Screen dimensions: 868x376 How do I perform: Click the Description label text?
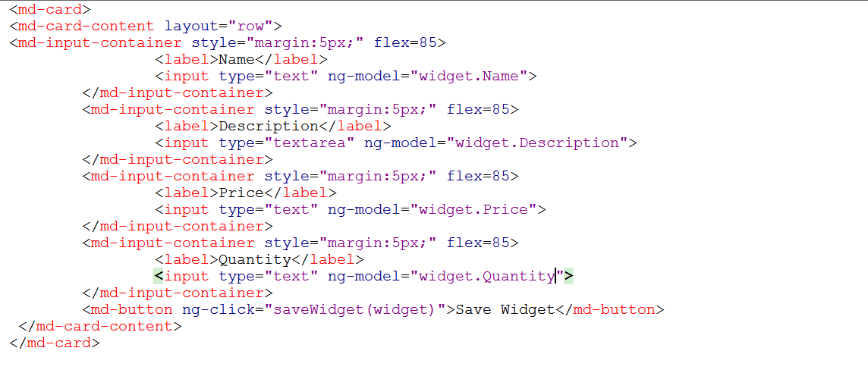[x=269, y=126]
